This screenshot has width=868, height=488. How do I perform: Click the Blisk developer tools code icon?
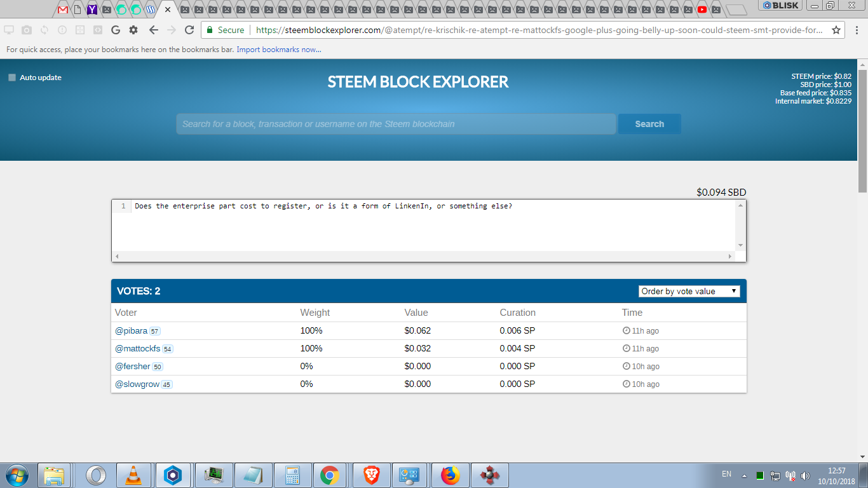[x=98, y=30]
